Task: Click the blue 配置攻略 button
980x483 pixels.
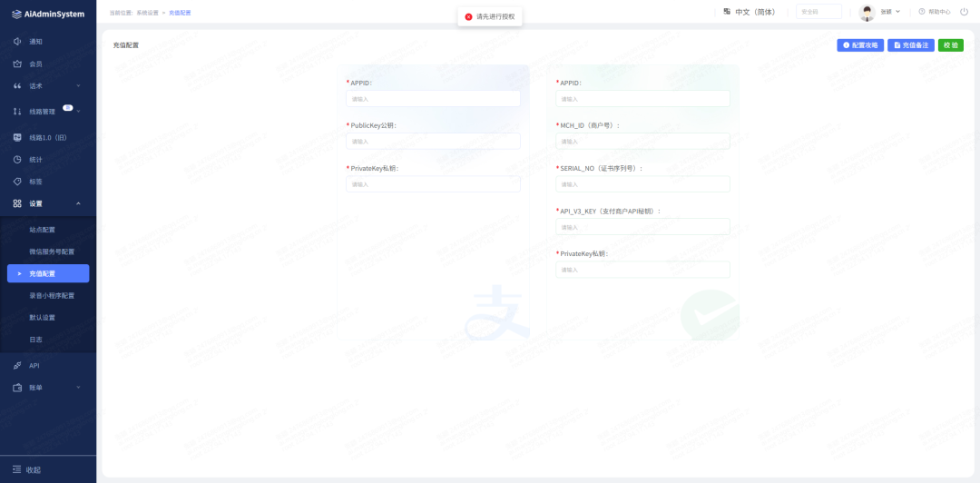Action: click(x=859, y=44)
